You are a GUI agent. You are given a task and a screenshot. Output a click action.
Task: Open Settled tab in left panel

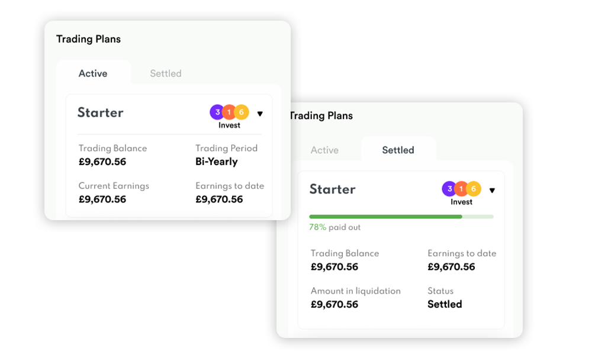(166, 73)
